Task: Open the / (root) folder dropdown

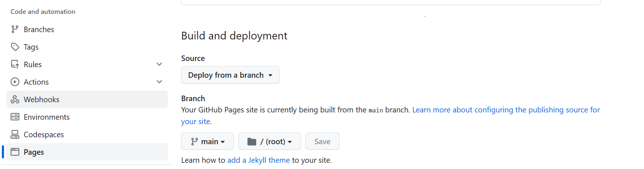Action: click(x=270, y=141)
